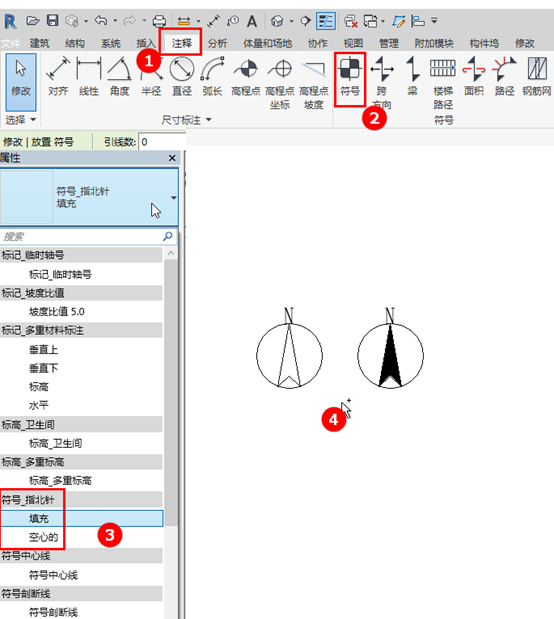Choose the 对齐 aligned dimension tool

point(58,77)
